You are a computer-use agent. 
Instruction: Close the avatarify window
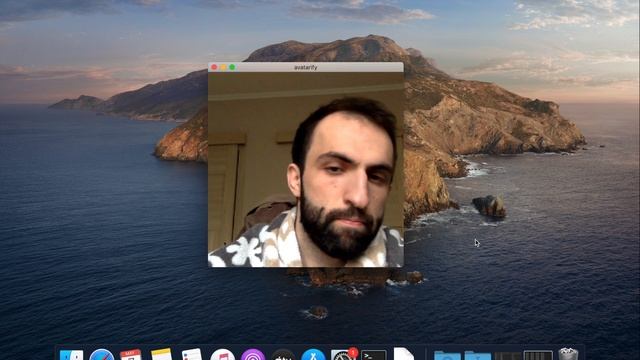(214, 67)
